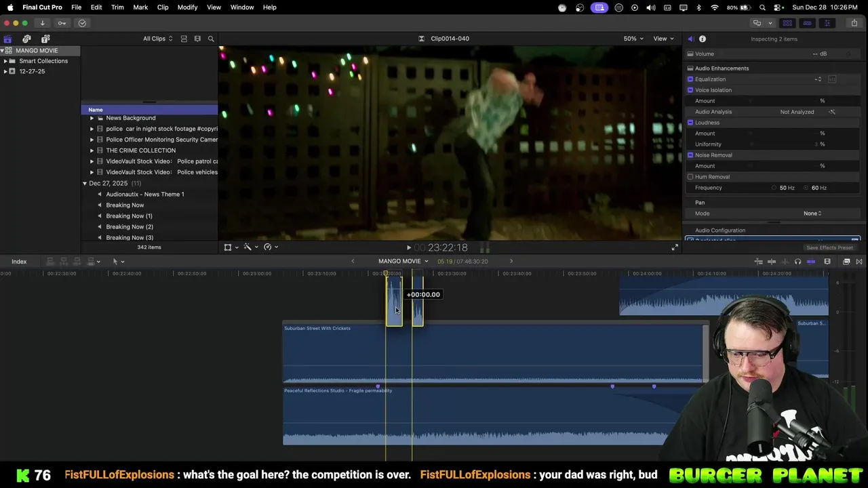This screenshot has width=868, height=488.
Task: Toggle the Timeline panel button in toolbar
Action: tap(807, 23)
